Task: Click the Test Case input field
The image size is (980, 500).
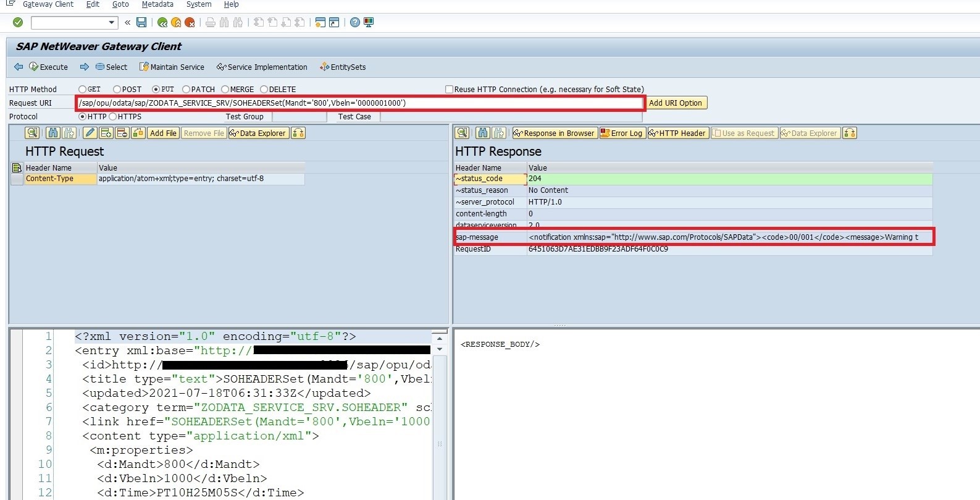Action: 511,117
